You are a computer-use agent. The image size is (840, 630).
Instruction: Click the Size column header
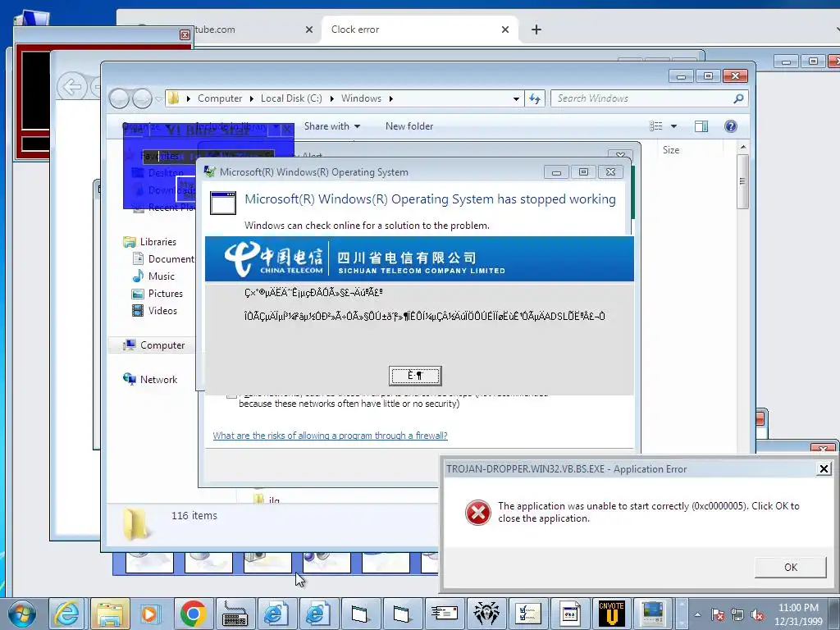point(671,150)
